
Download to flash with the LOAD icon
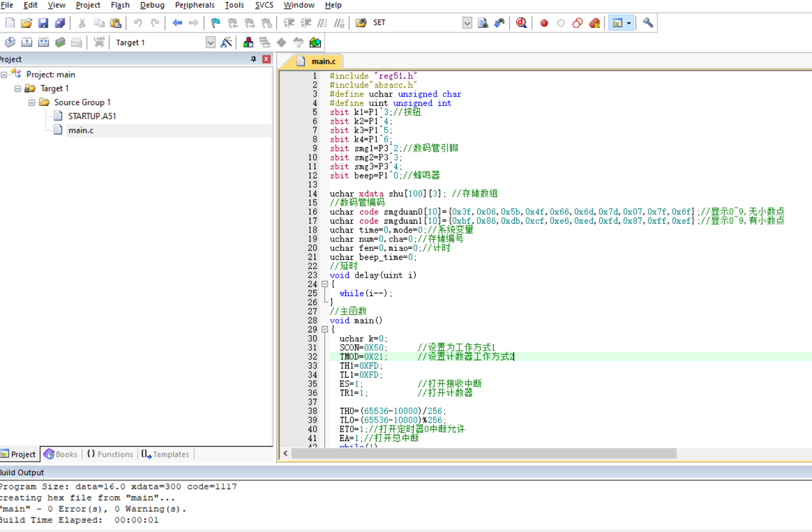pyautogui.click(x=99, y=42)
